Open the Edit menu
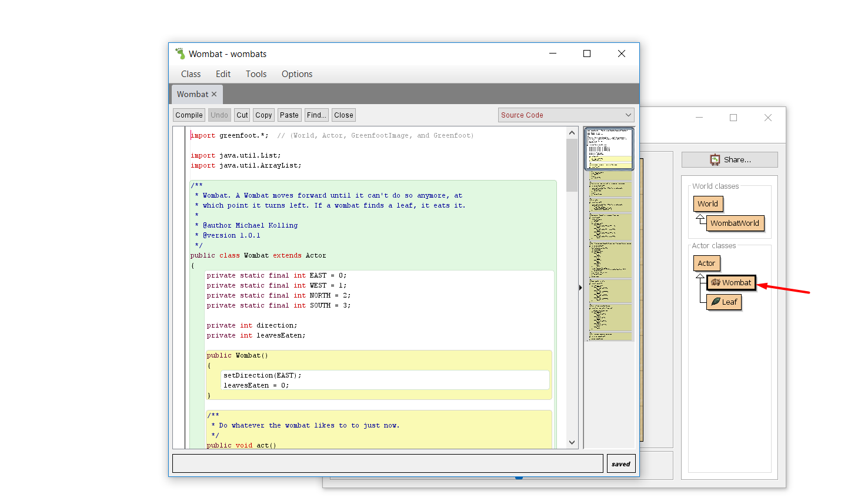861x504 pixels. pyautogui.click(x=223, y=74)
